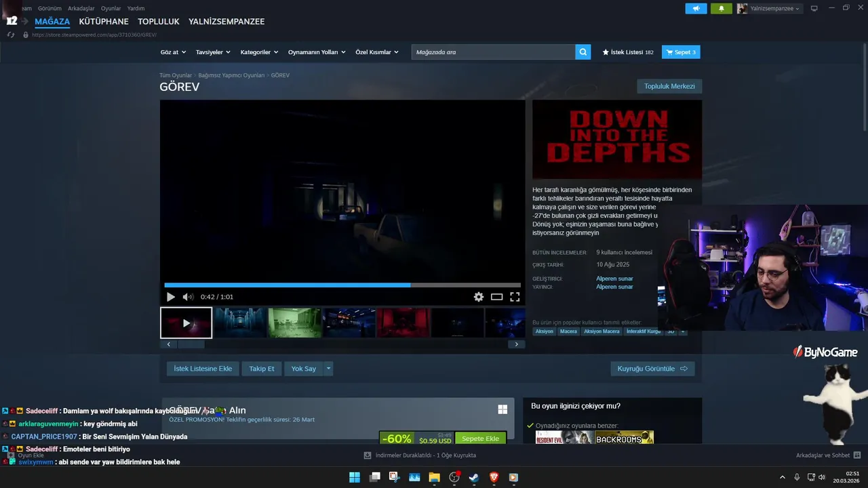Image resolution: width=868 pixels, height=488 pixels.
Task: Click the page reload icon
Action: [11, 35]
